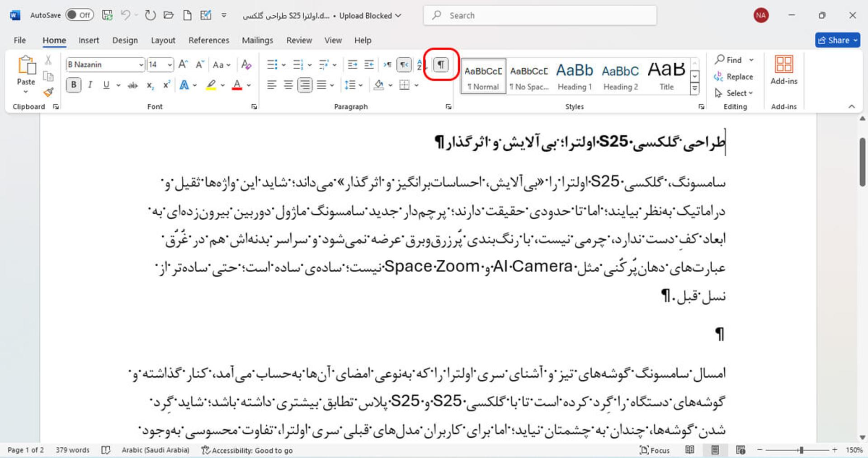Toggle the AutoSave switch
Viewport: 868px width, 458px height.
[x=80, y=15]
